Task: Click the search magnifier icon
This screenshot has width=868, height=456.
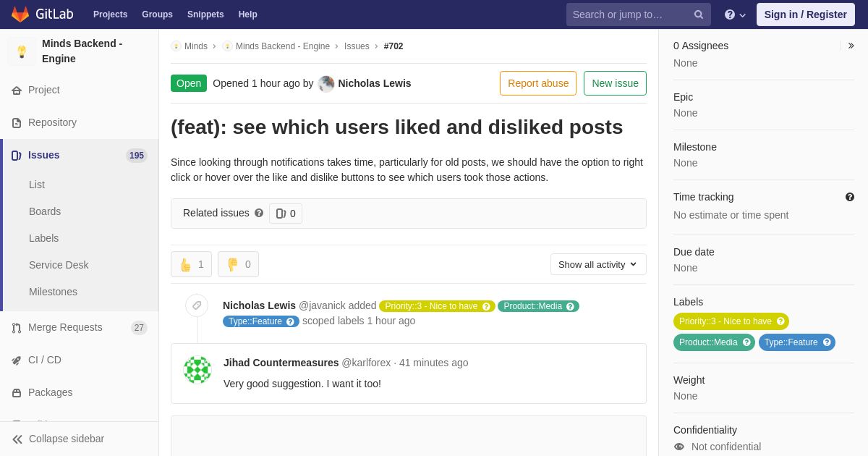Action: (698, 14)
